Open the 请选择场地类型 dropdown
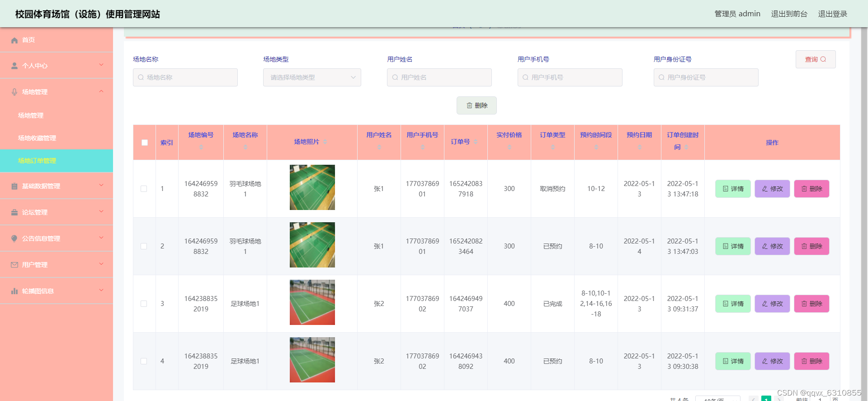This screenshot has height=401, width=868. pyautogui.click(x=312, y=77)
